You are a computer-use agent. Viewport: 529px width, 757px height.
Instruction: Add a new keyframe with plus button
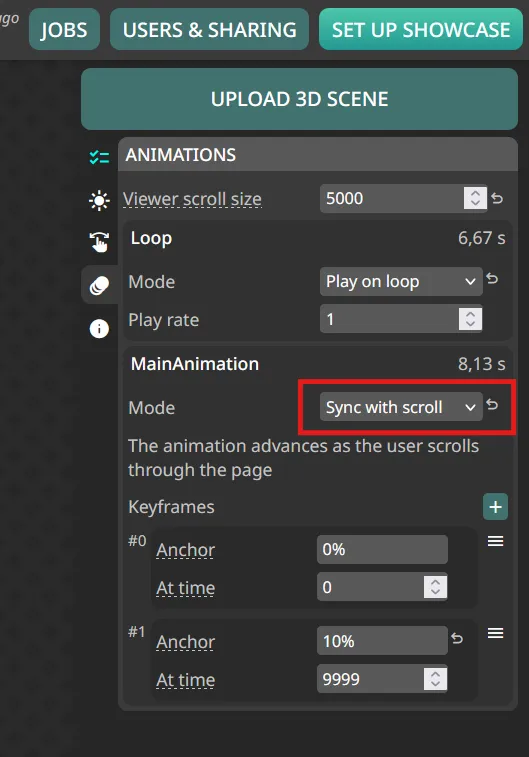(495, 506)
